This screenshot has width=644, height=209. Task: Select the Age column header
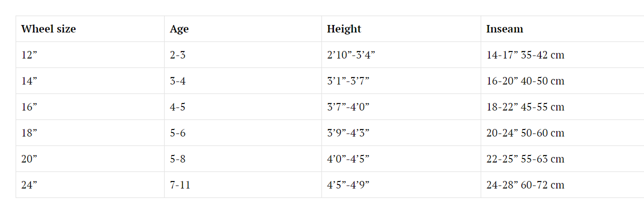pos(243,29)
